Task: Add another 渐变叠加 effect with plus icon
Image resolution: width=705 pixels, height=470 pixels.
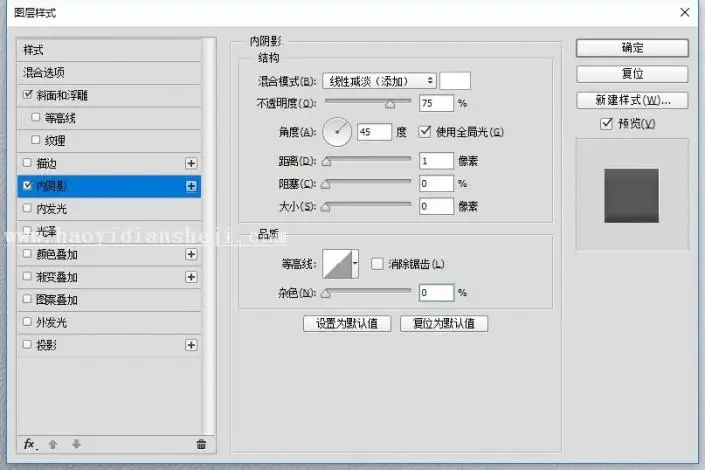Action: (x=191, y=277)
